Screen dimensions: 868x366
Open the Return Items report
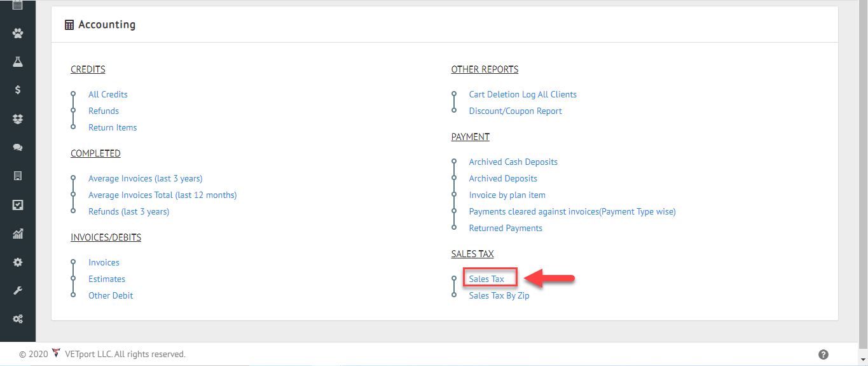tap(113, 127)
